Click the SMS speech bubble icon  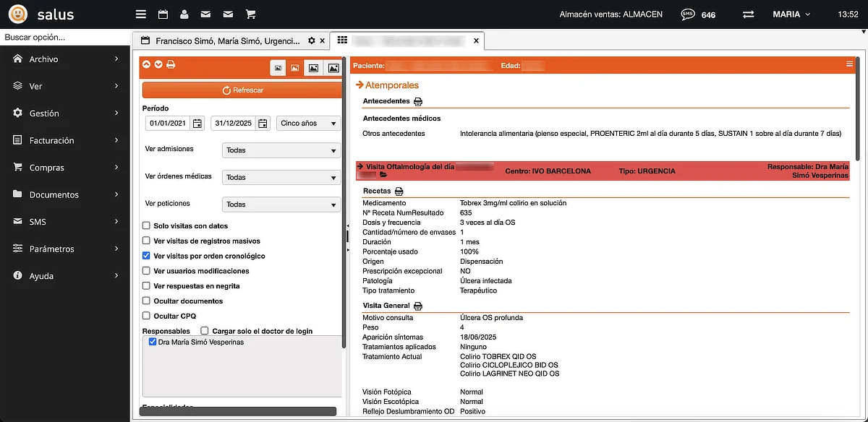point(688,14)
